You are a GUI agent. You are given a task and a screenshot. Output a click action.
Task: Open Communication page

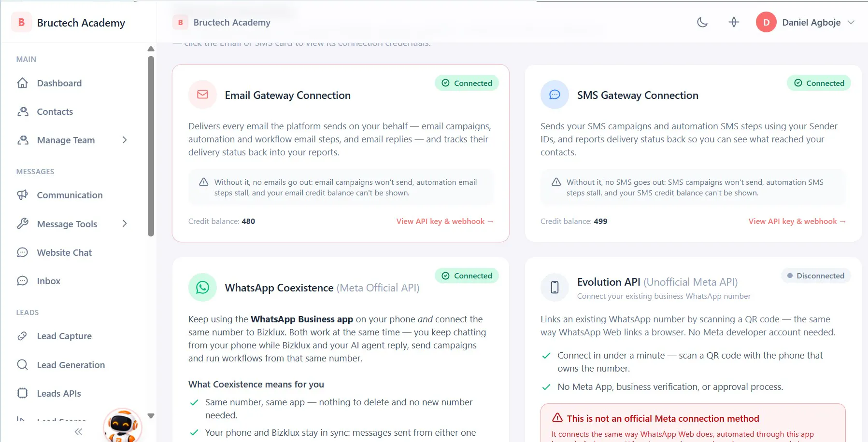point(70,195)
